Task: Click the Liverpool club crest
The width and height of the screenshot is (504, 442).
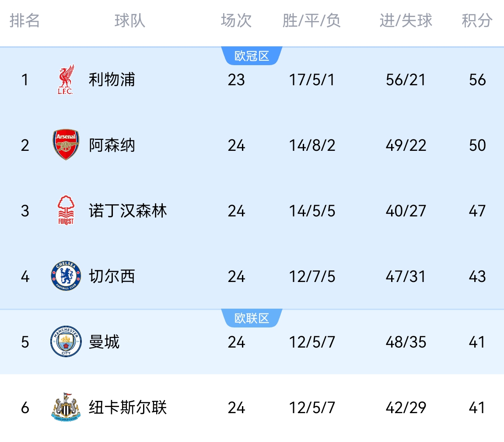Action: click(x=66, y=80)
